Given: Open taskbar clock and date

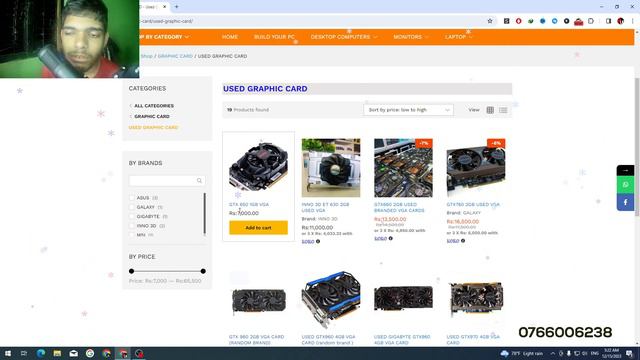Looking at the screenshot, I should [611, 353].
